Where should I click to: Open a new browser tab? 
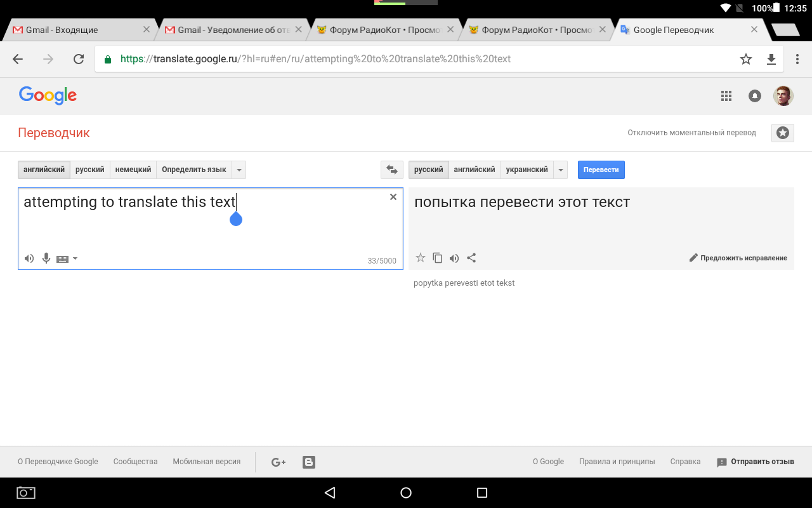[785, 30]
